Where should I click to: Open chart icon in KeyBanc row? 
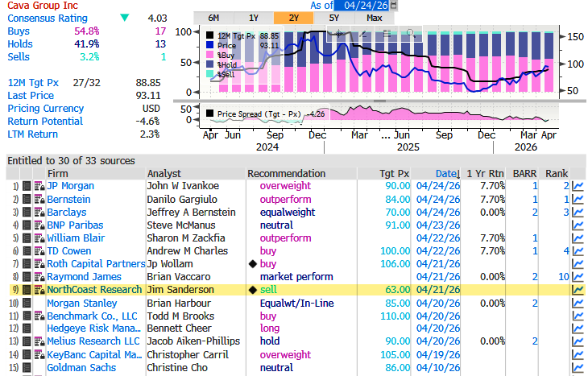click(578, 355)
